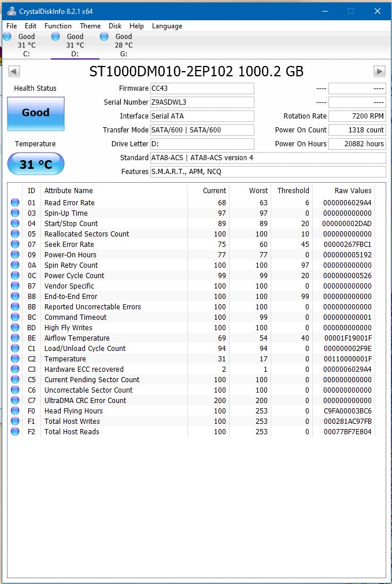Click the Power On Hours 20882 field
Screen dimensions: 392x584
coord(357,143)
